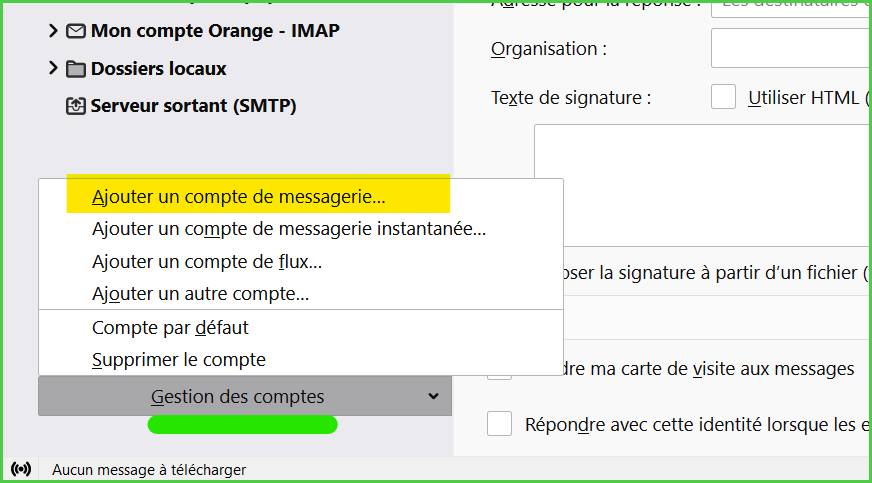Check Répondre avec cette identité option
The width and height of the screenshot is (872, 483).
[499, 424]
